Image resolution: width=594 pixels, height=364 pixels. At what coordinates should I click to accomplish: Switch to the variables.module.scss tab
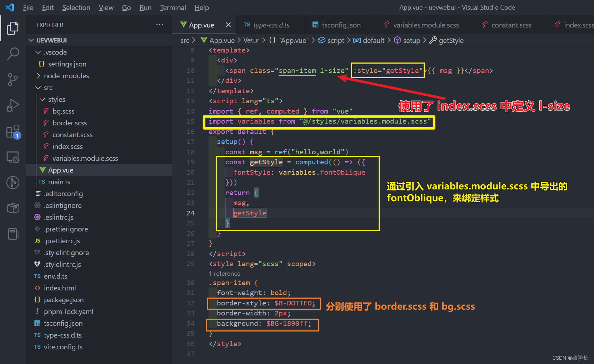coord(425,25)
